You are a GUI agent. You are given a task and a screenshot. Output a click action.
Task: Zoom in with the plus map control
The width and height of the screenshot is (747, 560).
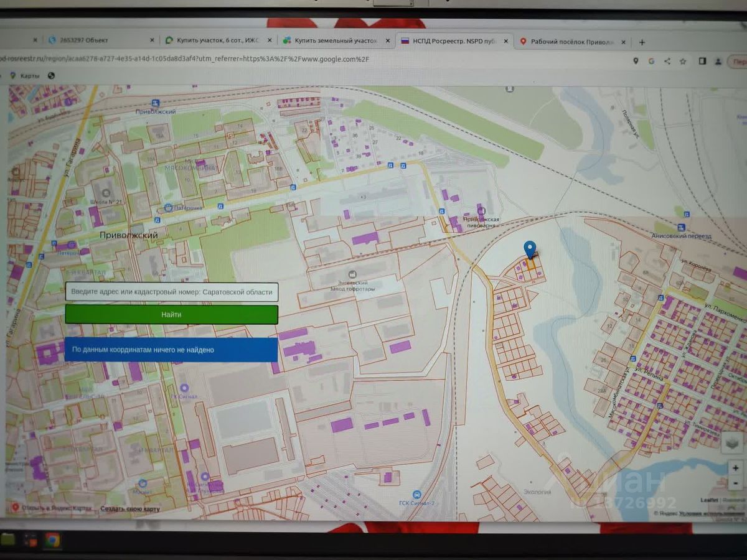click(736, 468)
